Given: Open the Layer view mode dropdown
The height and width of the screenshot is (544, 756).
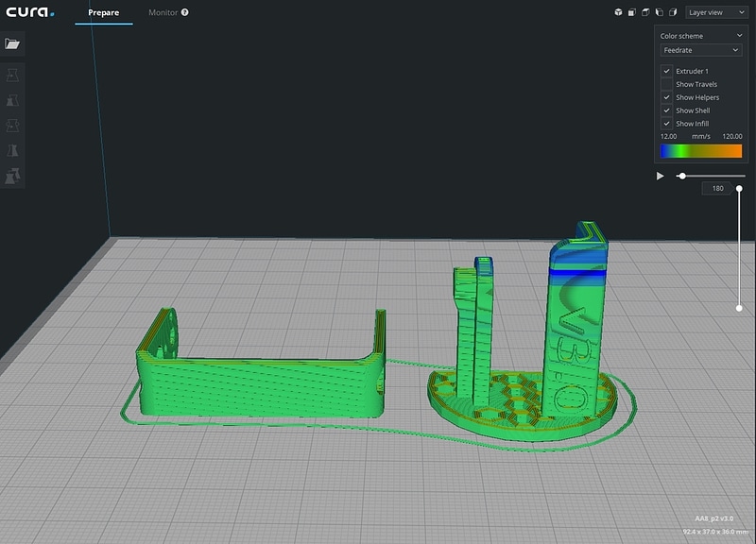Looking at the screenshot, I should pos(716,12).
